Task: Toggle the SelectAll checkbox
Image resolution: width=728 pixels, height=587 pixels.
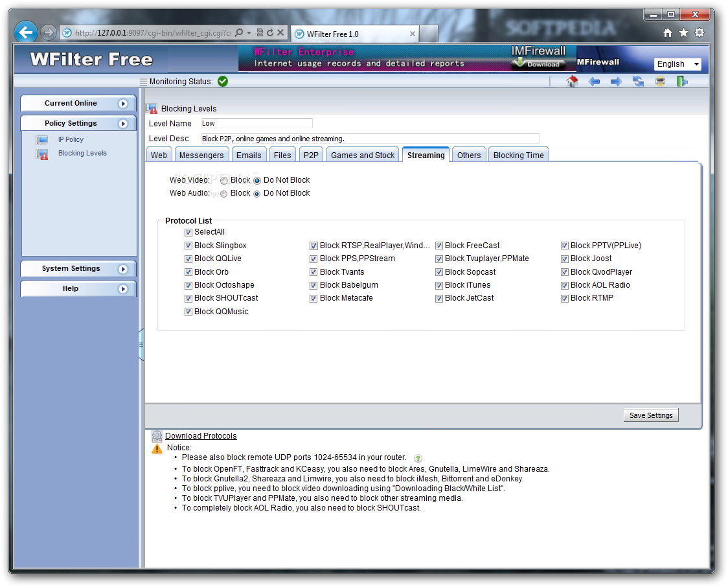Action: coord(188,232)
